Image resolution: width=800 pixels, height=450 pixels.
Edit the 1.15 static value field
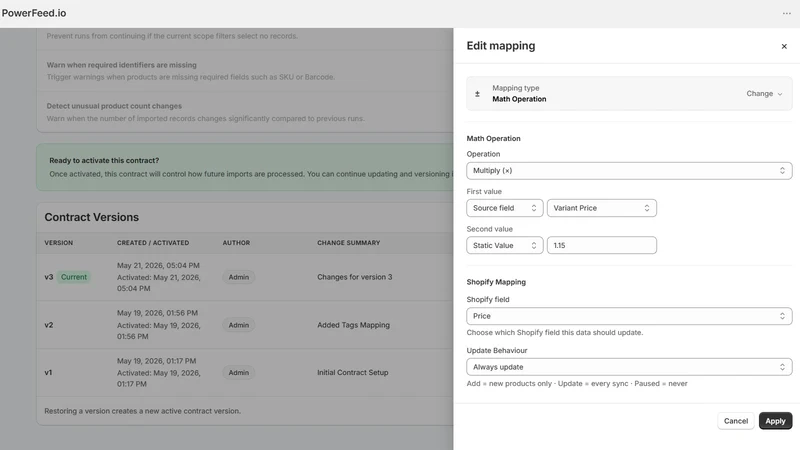[x=602, y=245]
